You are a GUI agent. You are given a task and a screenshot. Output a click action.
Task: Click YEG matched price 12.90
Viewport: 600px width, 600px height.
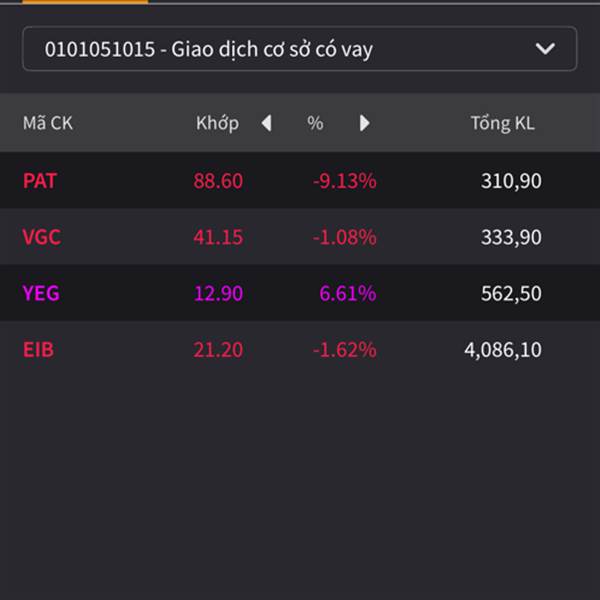click(218, 294)
